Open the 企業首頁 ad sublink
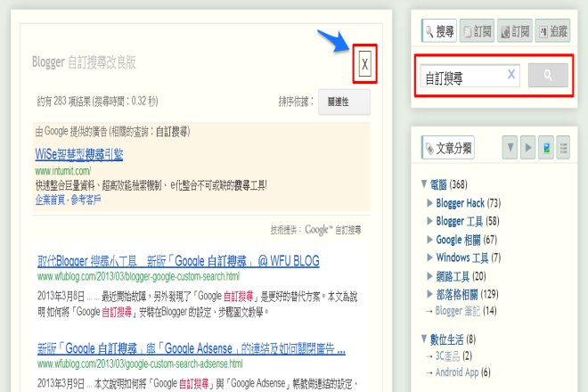The image size is (588, 392). click(50, 200)
